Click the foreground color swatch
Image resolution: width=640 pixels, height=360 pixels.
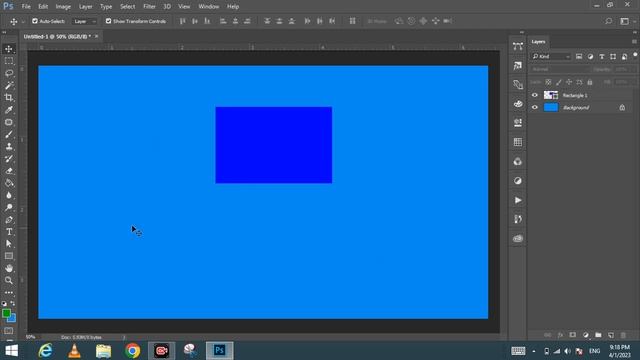point(6,313)
